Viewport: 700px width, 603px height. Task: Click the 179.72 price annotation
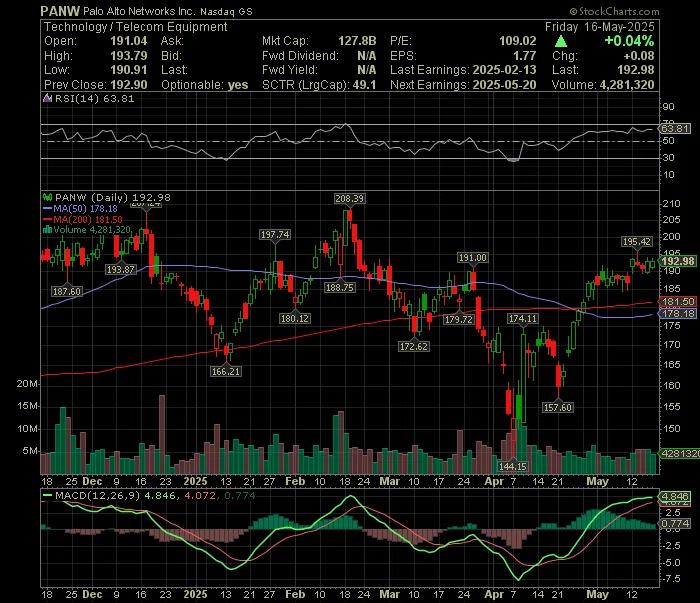tap(459, 319)
